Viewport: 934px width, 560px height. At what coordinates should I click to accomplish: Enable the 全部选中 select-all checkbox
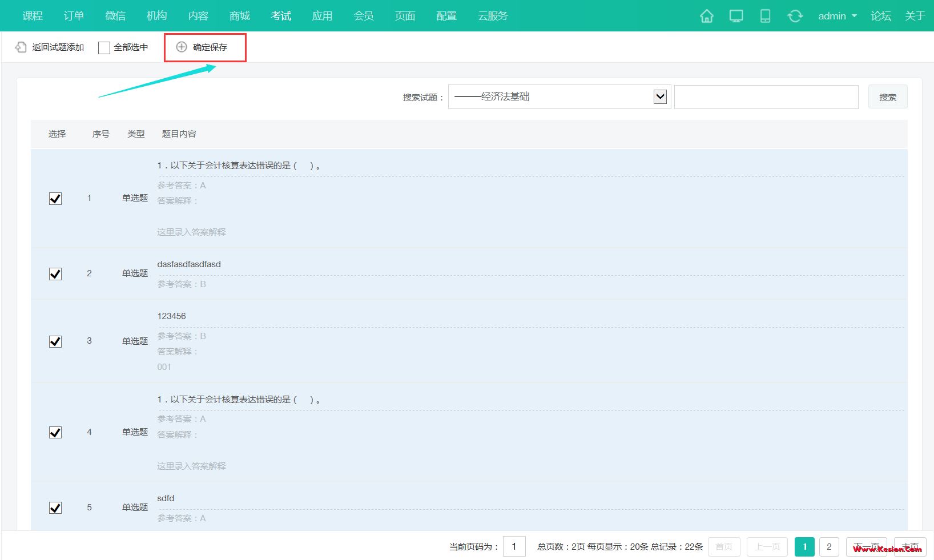[103, 47]
